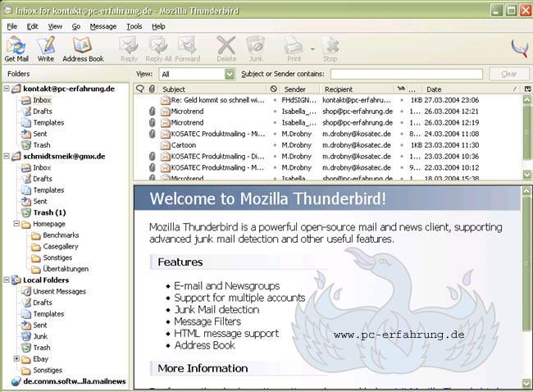Click the Stop toolbar icon
This screenshot has height=392, width=533.
point(330,50)
